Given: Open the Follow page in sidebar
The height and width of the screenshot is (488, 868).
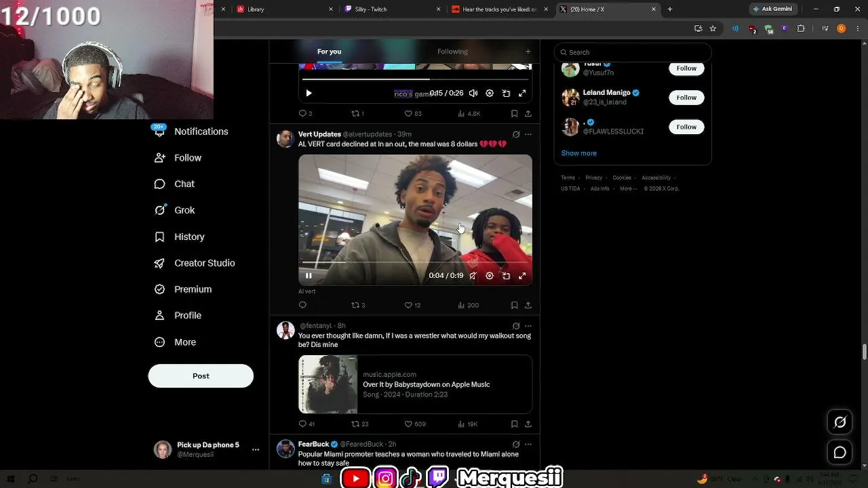Looking at the screenshot, I should coord(178,158).
